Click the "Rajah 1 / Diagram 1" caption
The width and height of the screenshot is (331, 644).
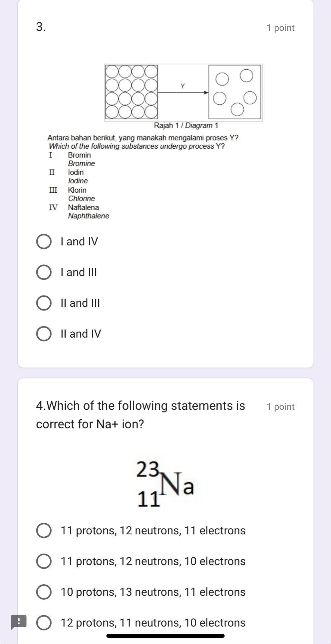(x=186, y=125)
